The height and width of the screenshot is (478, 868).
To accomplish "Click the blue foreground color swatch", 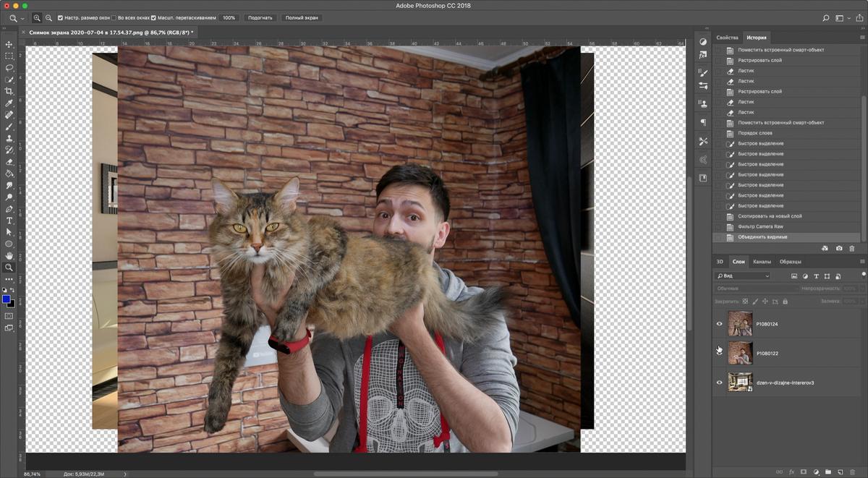I will click(x=7, y=299).
